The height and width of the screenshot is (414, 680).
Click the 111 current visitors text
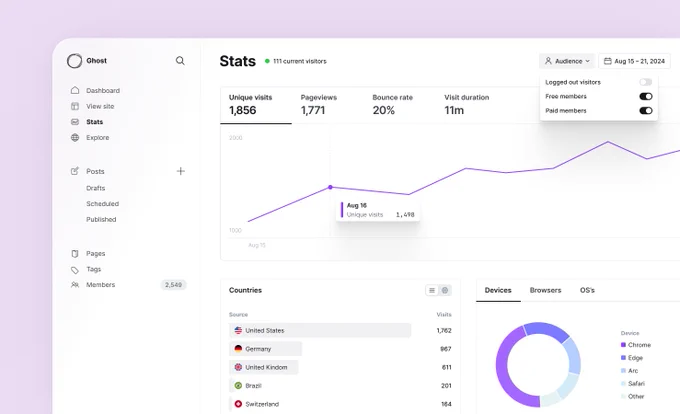coord(300,61)
